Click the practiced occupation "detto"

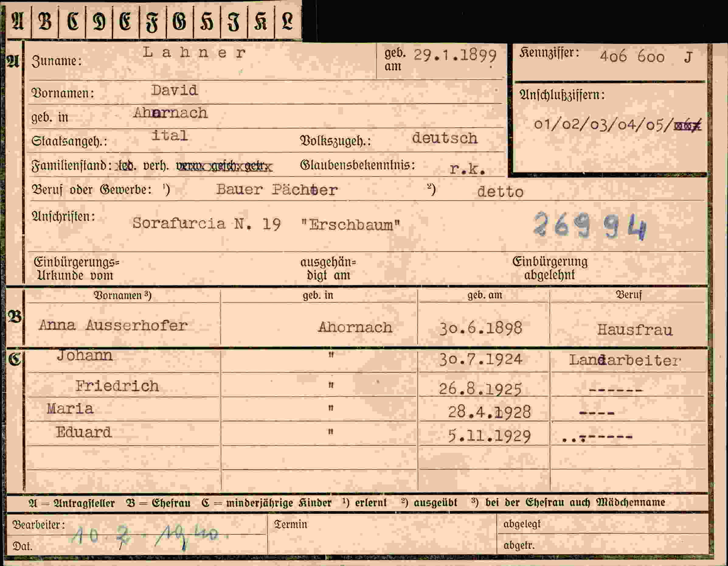500,192
